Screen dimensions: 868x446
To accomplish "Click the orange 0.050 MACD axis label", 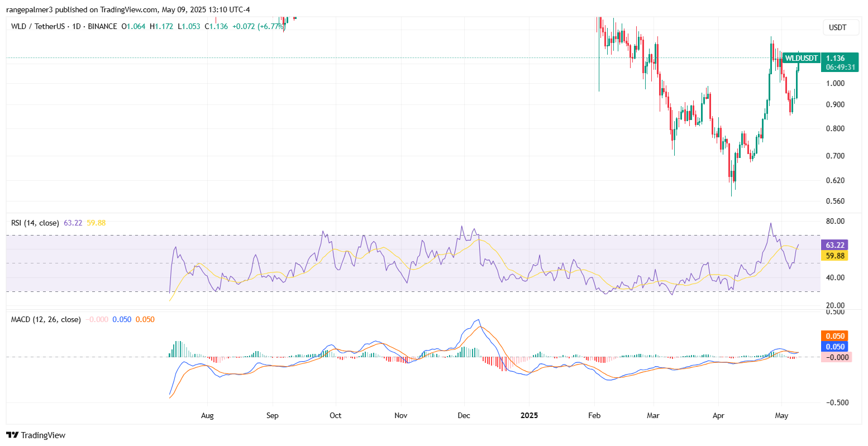I will point(834,336).
